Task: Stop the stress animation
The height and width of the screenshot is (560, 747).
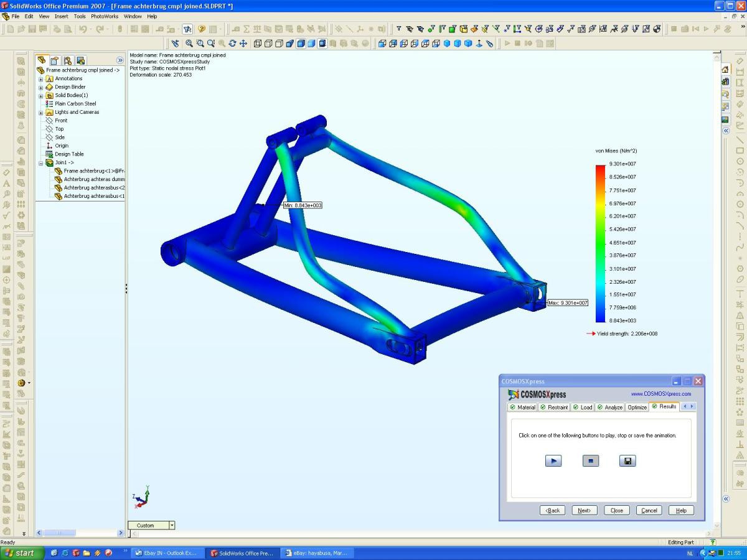Action: coord(591,461)
